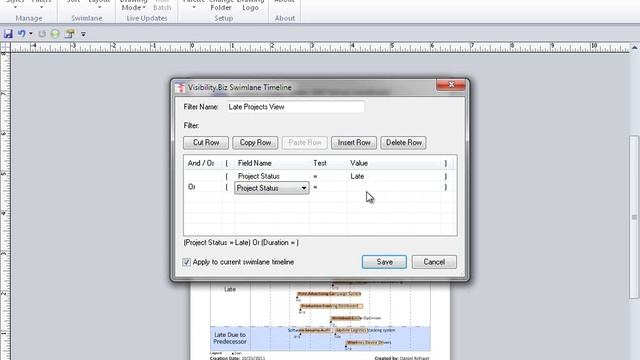This screenshot has height=360, width=640.
Task: Select 'Late Due to Predecessor' swimlane label
Action: (x=230, y=338)
